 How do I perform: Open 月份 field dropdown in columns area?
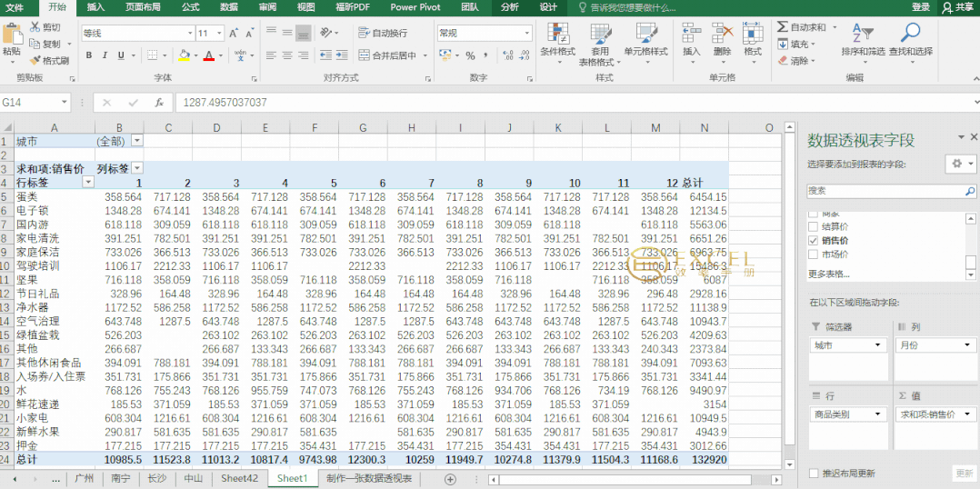click(969, 344)
